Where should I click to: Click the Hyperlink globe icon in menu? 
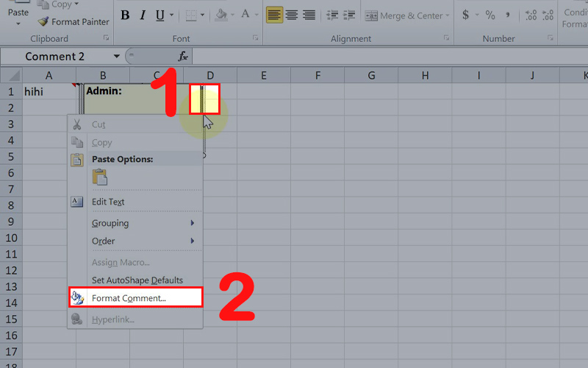tap(77, 319)
